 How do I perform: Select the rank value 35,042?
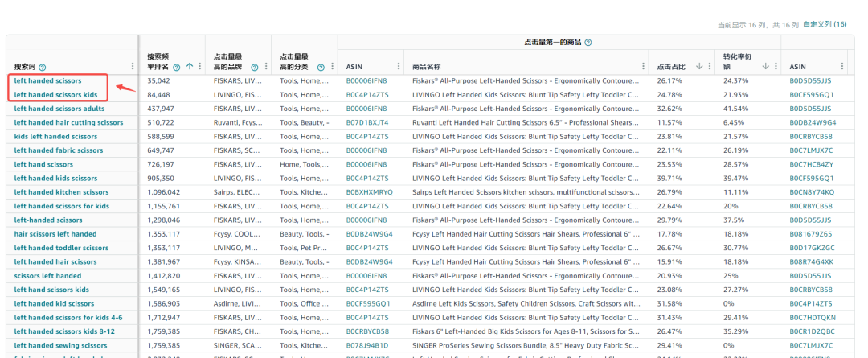[159, 81]
